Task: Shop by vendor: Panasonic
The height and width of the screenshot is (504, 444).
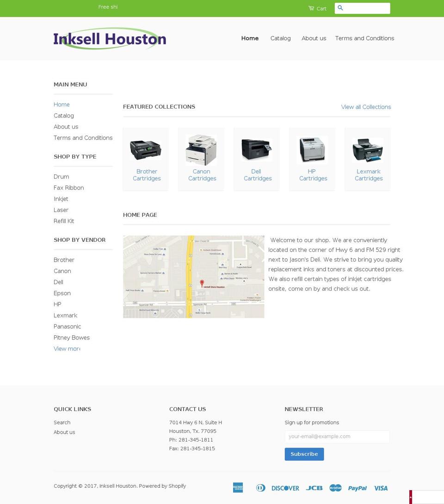Action: coord(67,326)
